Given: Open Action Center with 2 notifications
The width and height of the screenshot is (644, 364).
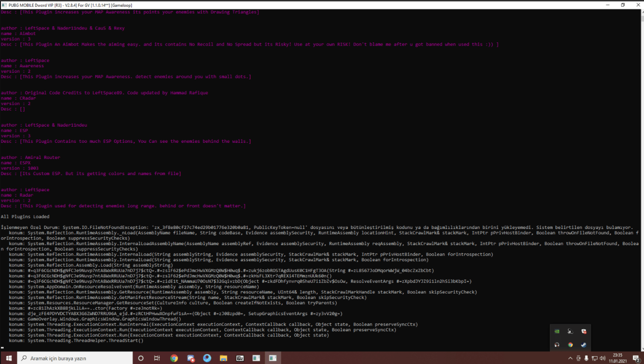Looking at the screenshot, I should tap(636, 358).
